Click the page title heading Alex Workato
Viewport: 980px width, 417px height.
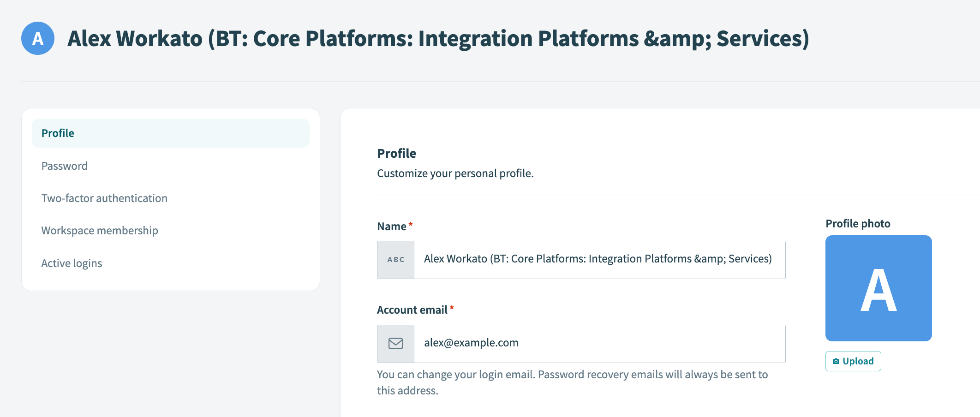point(438,39)
